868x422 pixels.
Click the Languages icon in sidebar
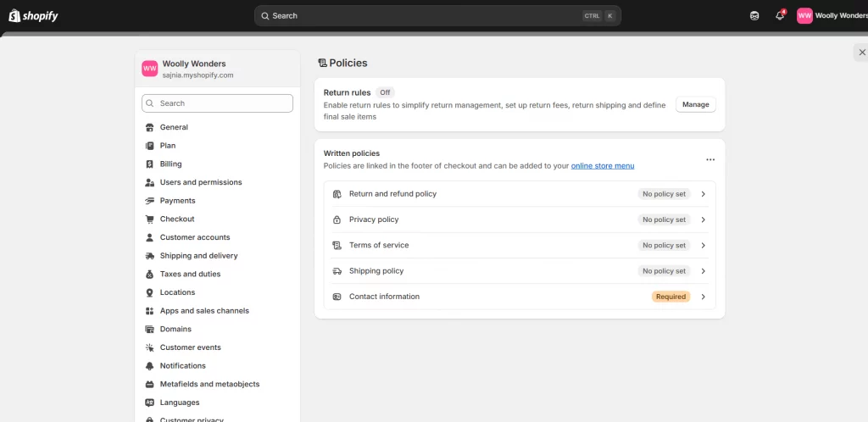coord(149,403)
